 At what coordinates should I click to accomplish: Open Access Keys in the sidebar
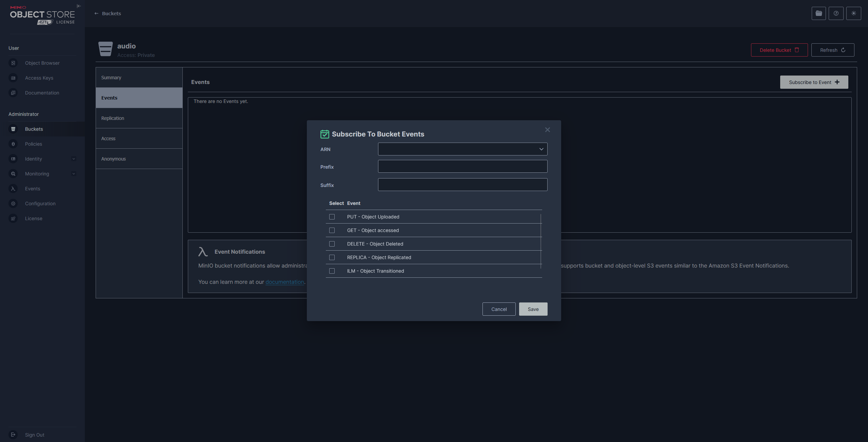39,78
